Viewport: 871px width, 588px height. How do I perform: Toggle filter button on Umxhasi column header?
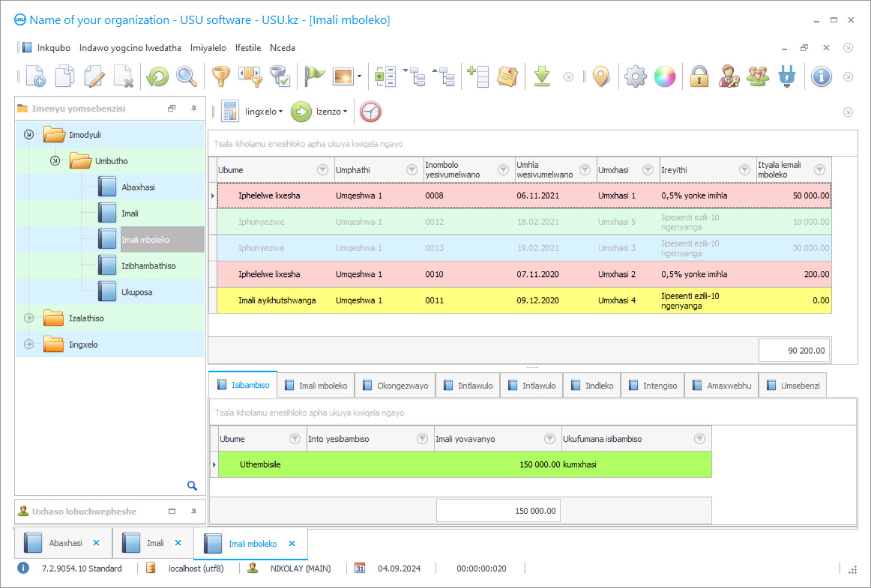647,170
